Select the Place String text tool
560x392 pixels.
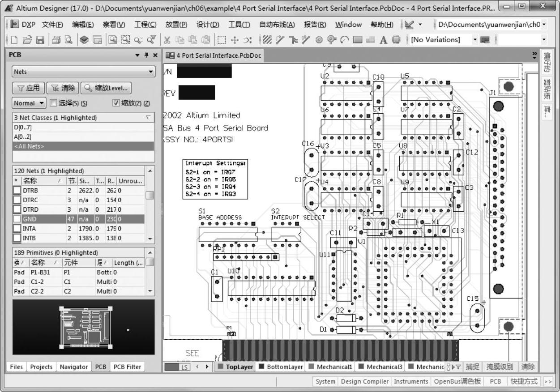(x=383, y=40)
